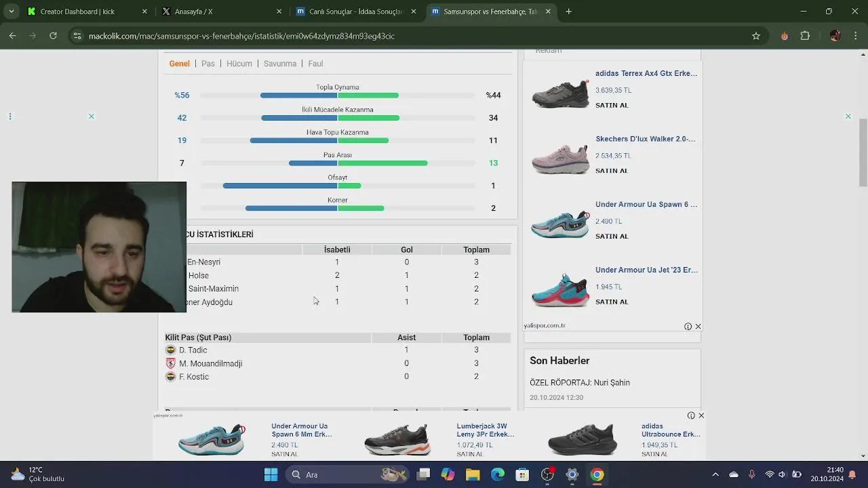The image size is (868, 488).
Task: Close the Canlı Sonuçlar tab
Action: (414, 12)
